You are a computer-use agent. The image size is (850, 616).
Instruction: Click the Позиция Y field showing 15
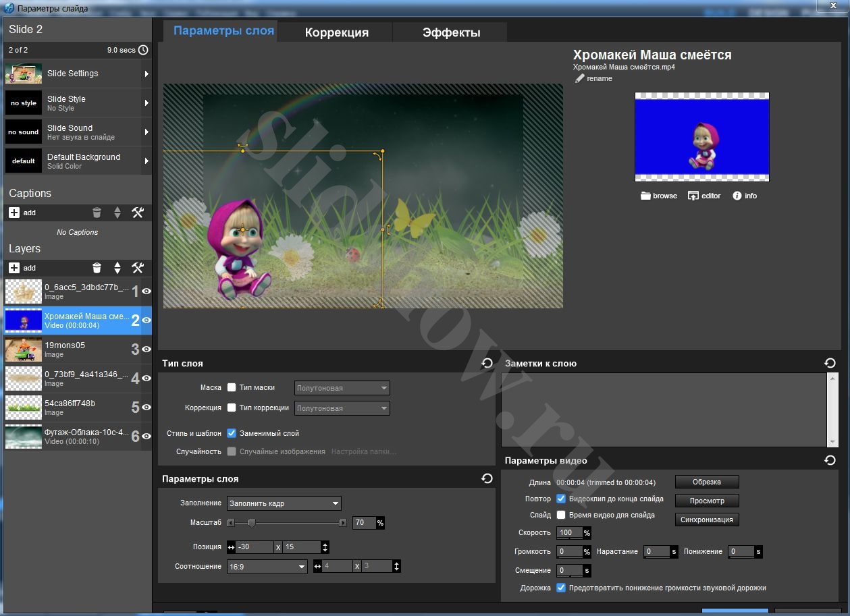pyautogui.click(x=302, y=547)
